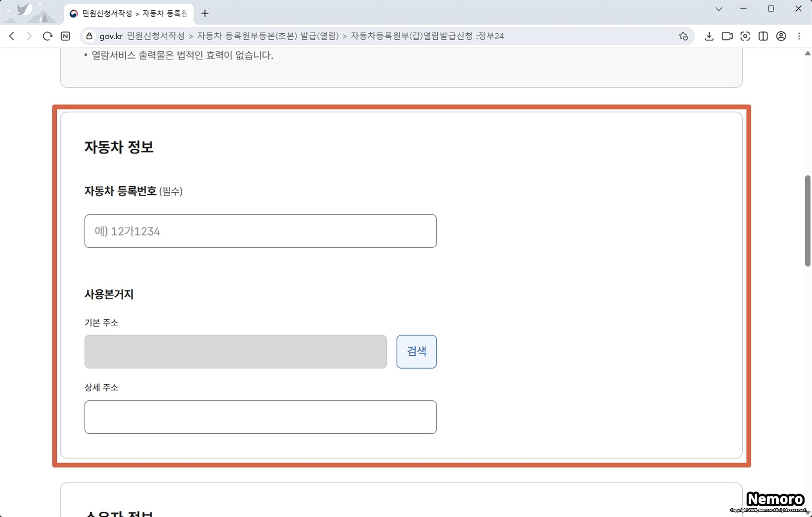This screenshot has height=517, width=812.
Task: Click the screen capture icon
Action: (x=745, y=36)
